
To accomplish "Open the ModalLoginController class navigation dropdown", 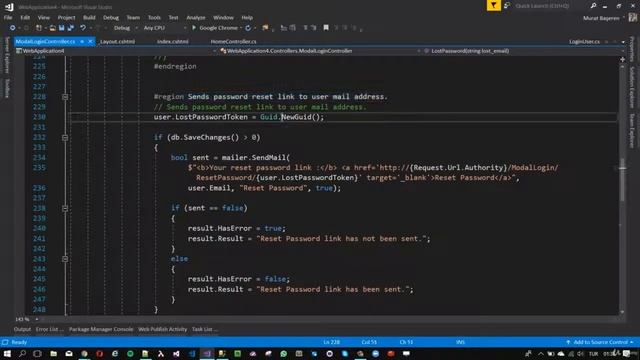I will 321,51.
